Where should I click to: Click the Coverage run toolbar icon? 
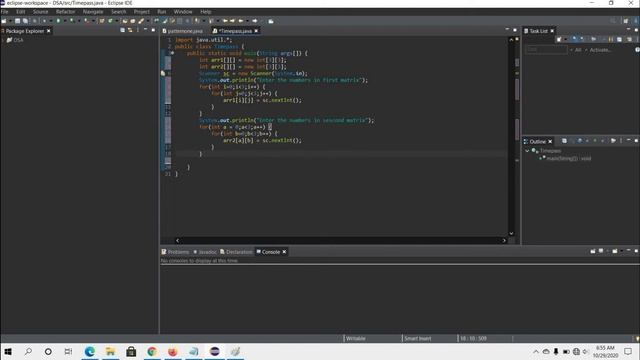(x=73, y=21)
